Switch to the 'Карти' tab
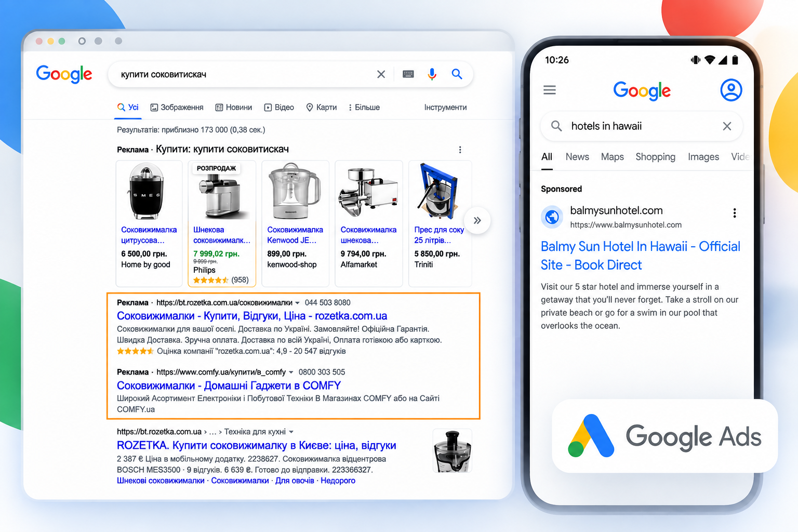Viewport: 798px width, 532px height. (321, 108)
